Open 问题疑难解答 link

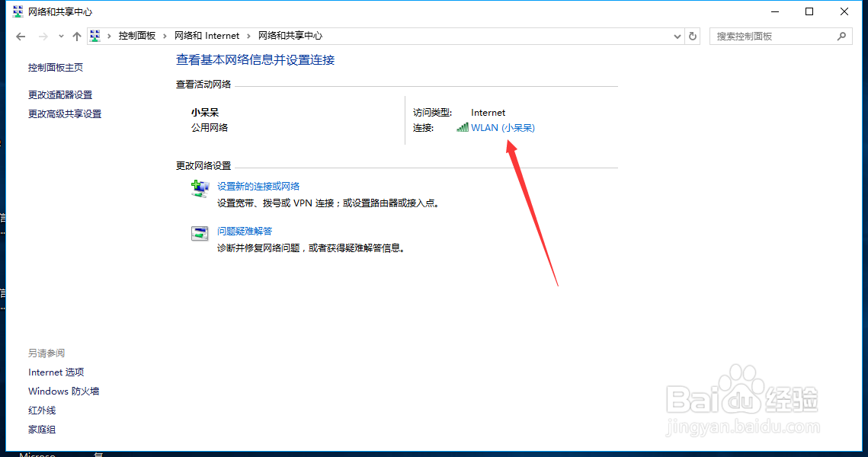244,232
